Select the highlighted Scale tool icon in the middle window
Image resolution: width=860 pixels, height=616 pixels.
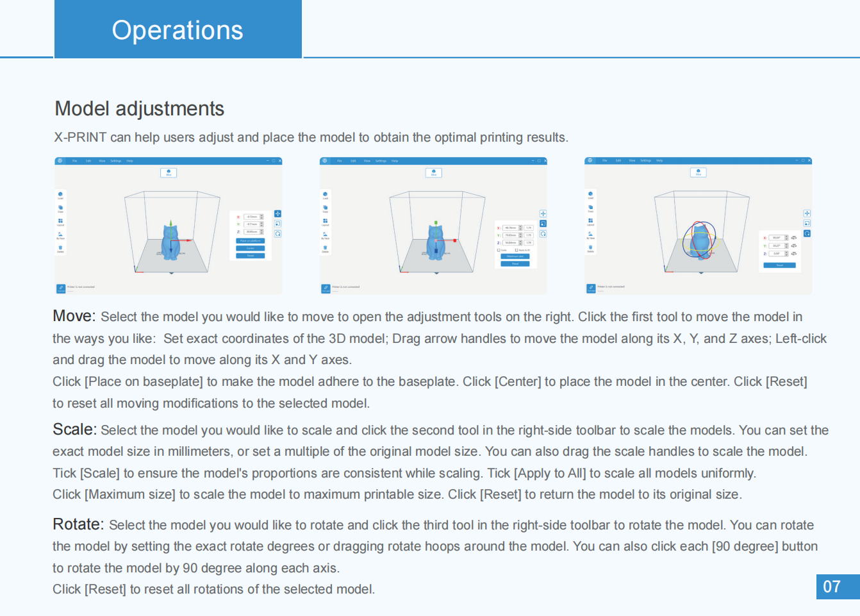(x=543, y=224)
